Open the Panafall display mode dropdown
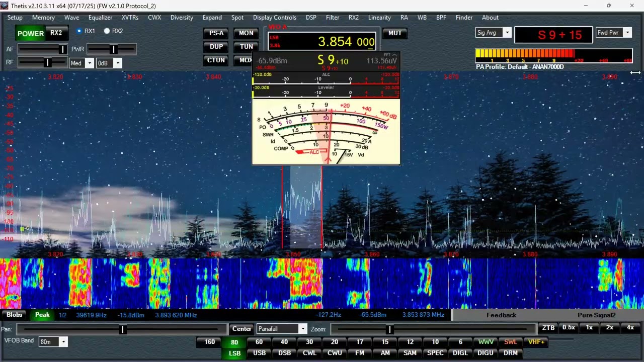The height and width of the screenshot is (362, 644). (x=302, y=329)
